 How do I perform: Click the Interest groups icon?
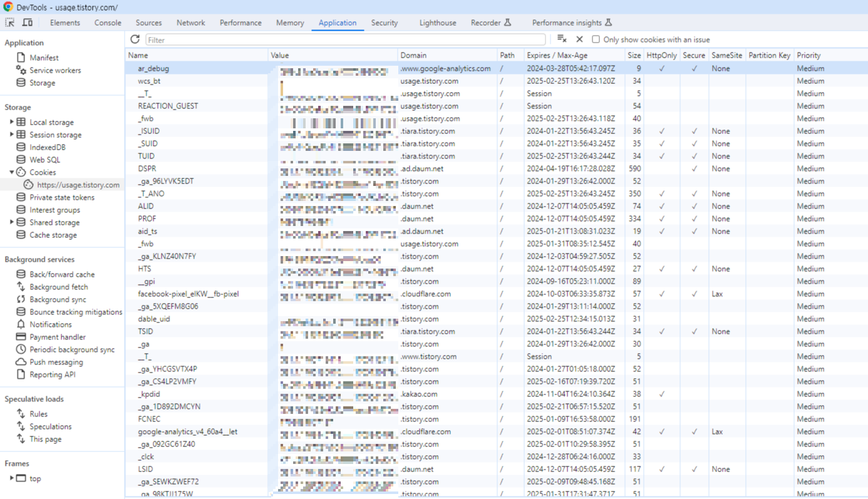[21, 210]
